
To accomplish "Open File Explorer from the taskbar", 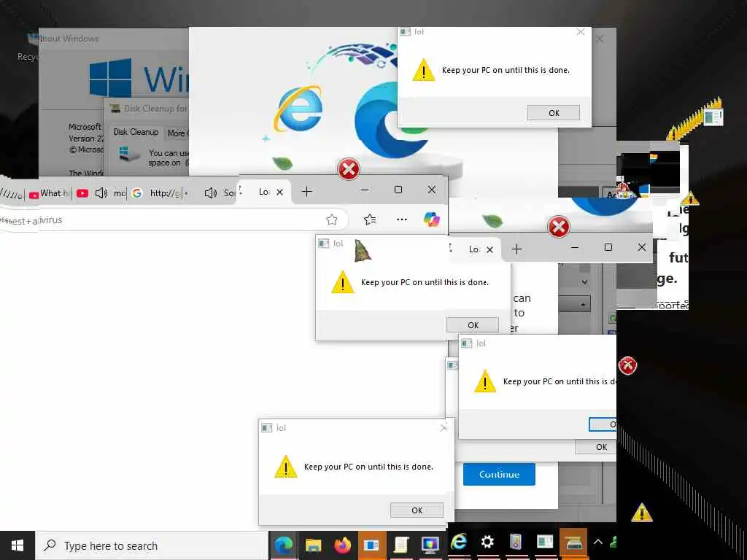I will (313, 545).
